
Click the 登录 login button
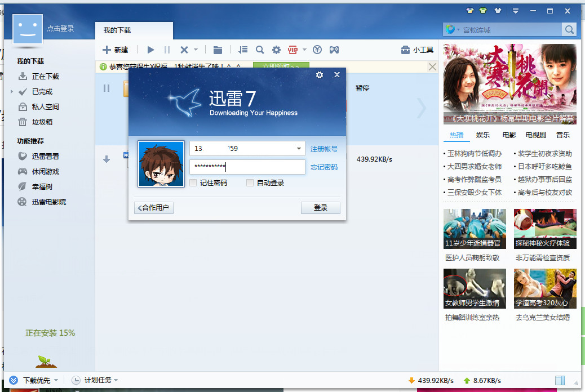pos(320,207)
